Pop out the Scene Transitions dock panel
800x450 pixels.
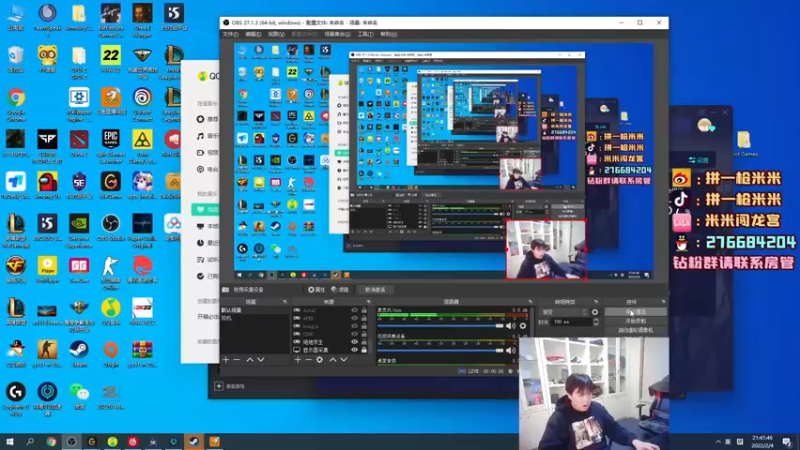point(596,302)
